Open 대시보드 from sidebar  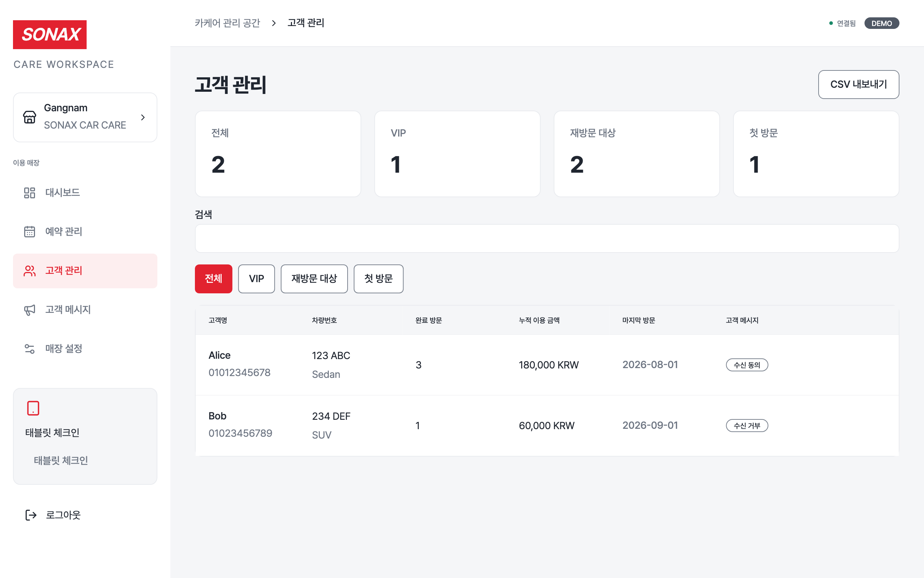[85, 193]
